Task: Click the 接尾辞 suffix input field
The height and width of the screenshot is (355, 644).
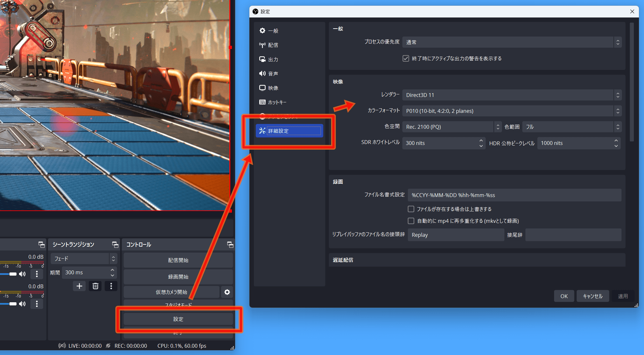Action: click(573, 235)
